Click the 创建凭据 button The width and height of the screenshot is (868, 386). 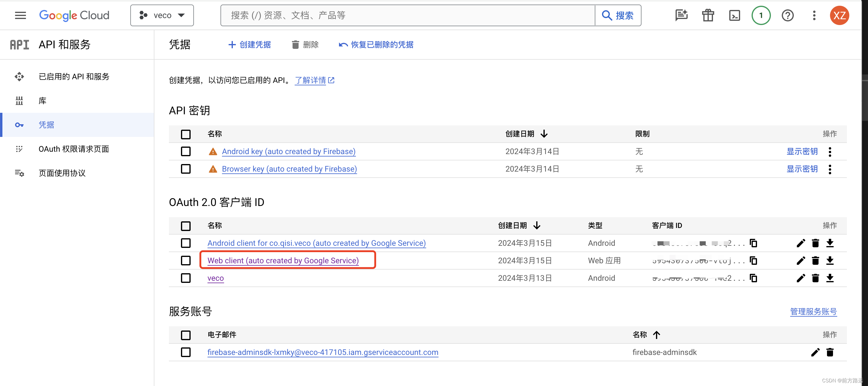tap(250, 44)
